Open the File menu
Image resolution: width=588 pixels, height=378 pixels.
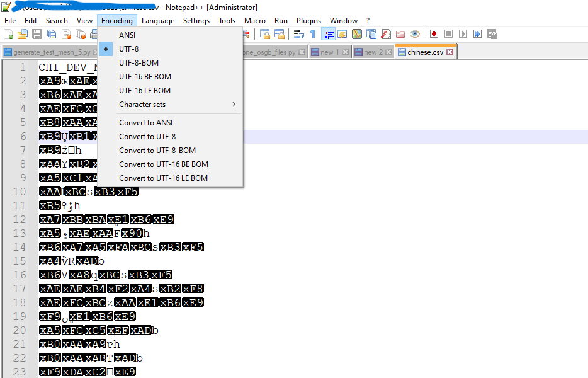10,21
